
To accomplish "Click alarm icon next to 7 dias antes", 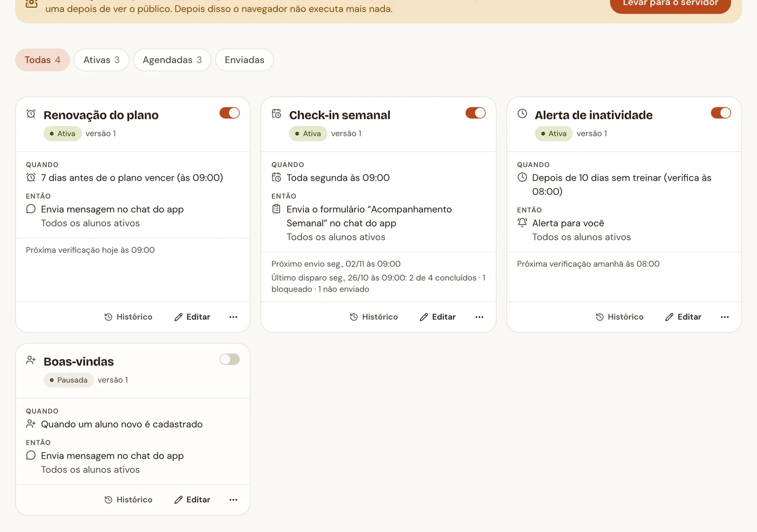I will coord(31,177).
